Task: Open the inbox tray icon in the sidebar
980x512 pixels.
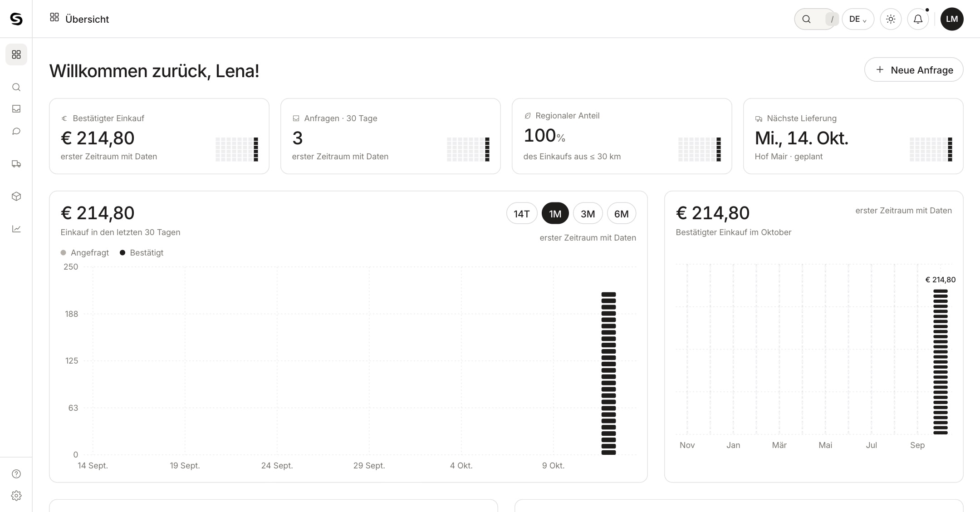Action: click(16, 109)
